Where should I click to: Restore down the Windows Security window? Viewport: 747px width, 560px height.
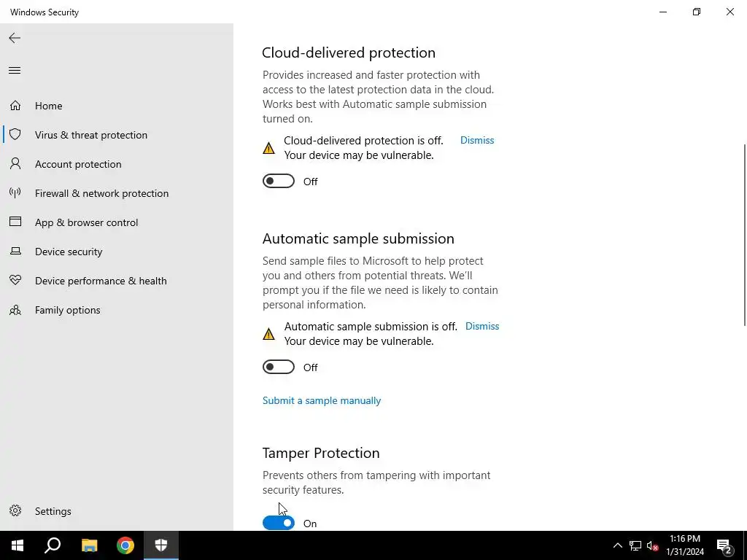tap(697, 12)
